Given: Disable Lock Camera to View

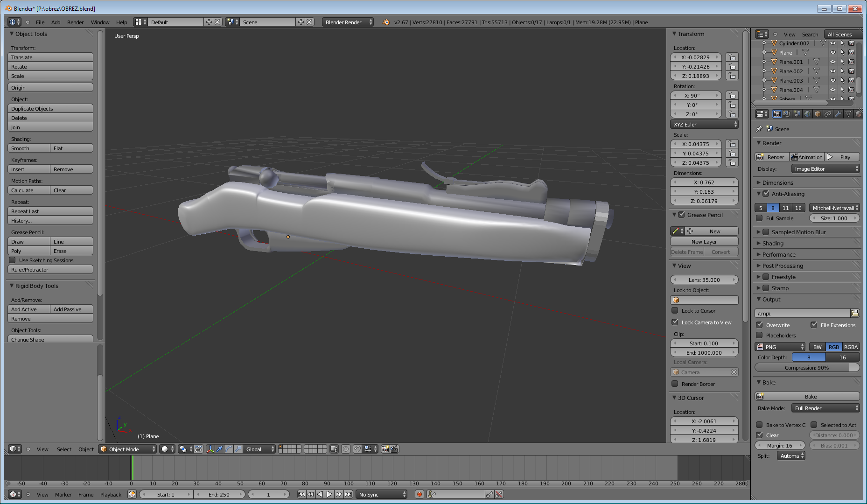Looking at the screenshot, I should pos(675,322).
